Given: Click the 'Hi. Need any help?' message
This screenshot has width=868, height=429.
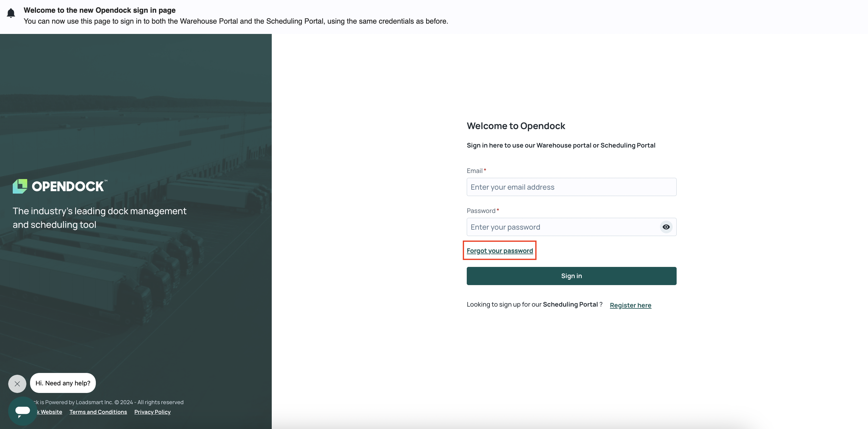Looking at the screenshot, I should (63, 383).
